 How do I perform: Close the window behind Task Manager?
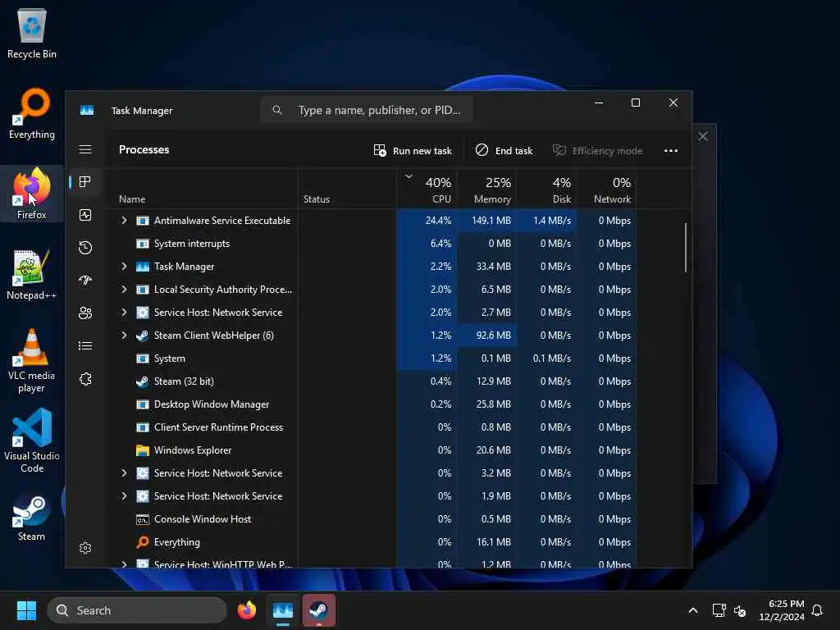click(703, 137)
